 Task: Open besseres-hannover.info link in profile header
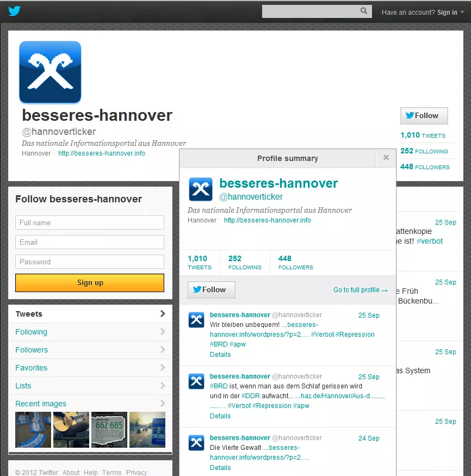click(x=102, y=153)
